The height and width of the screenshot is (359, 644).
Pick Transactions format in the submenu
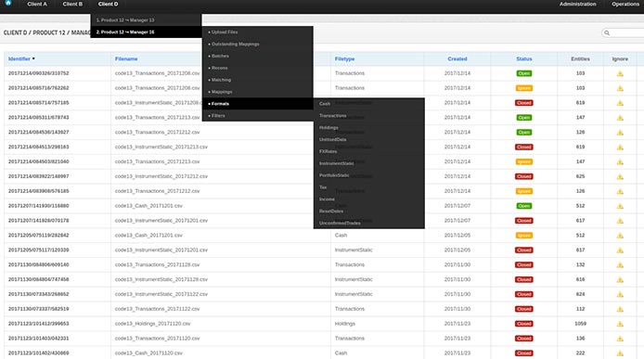(368, 116)
